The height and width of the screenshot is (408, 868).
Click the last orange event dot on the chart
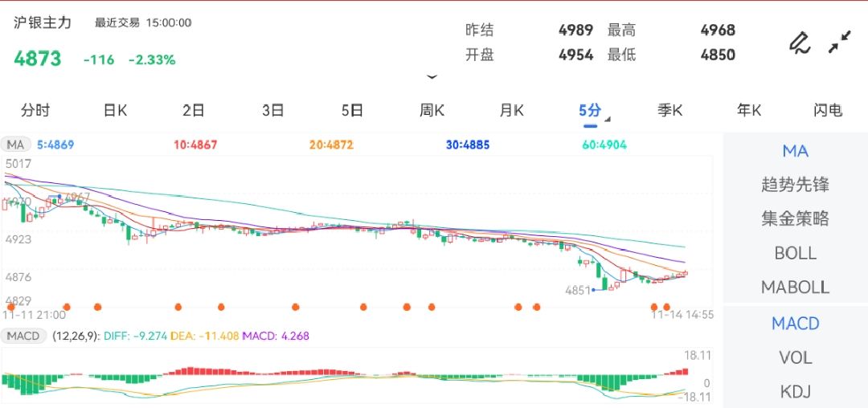pos(667,307)
